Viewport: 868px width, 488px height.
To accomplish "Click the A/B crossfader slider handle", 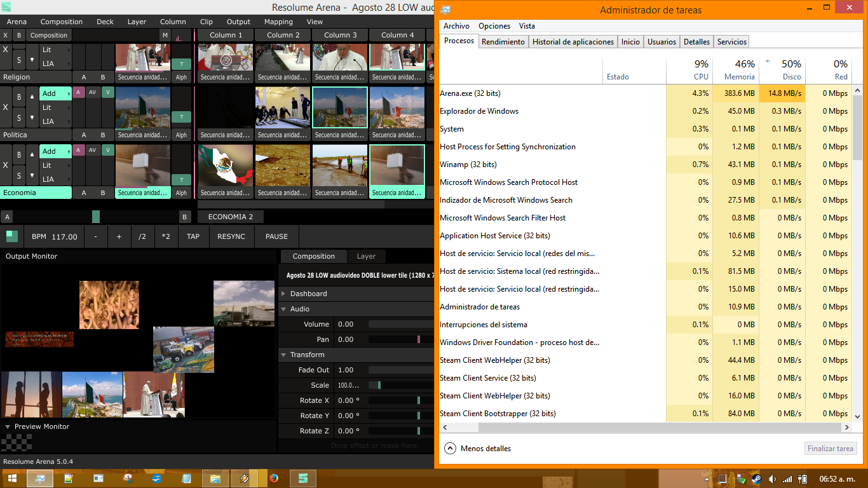I will tap(96, 217).
